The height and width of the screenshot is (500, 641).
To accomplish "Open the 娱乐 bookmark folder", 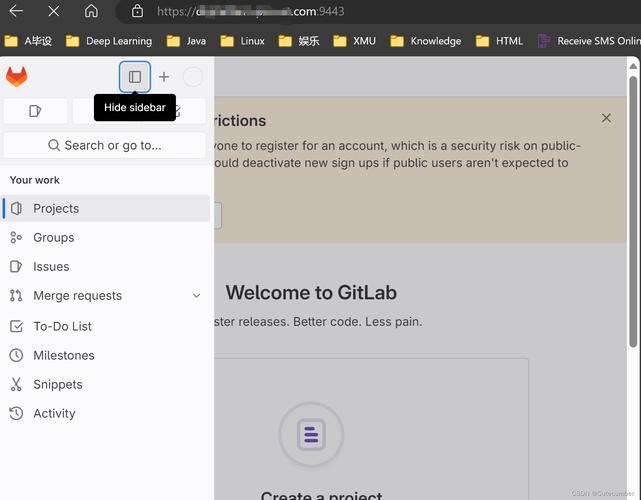I will point(299,41).
